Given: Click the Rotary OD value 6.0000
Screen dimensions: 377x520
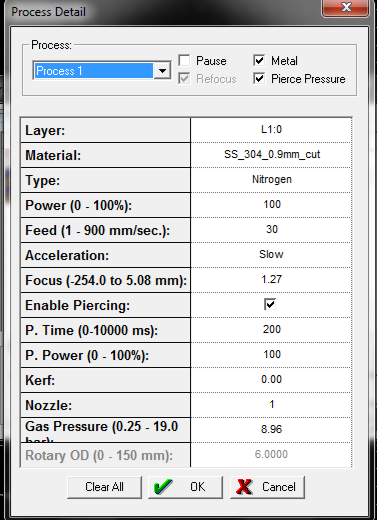Looking at the screenshot, I should point(271,455).
